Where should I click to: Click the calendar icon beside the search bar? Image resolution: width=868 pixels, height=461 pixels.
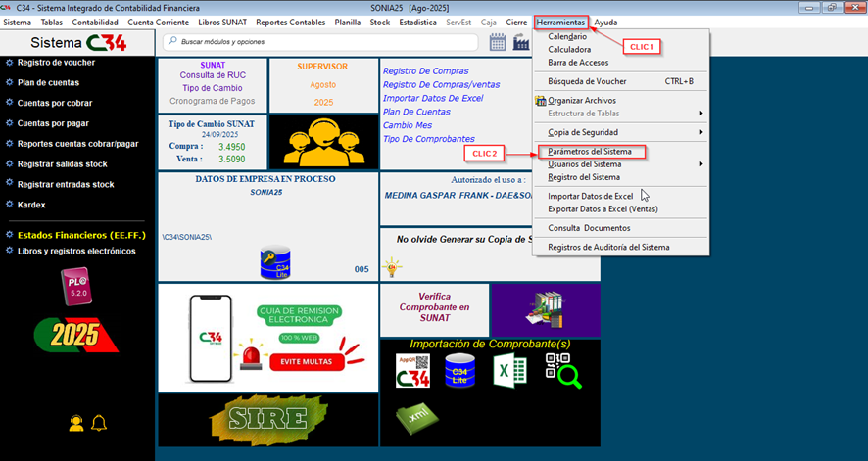(x=498, y=42)
